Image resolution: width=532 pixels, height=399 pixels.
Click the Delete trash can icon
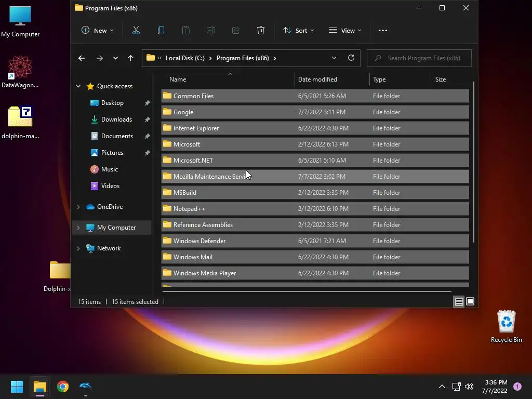coord(261,31)
